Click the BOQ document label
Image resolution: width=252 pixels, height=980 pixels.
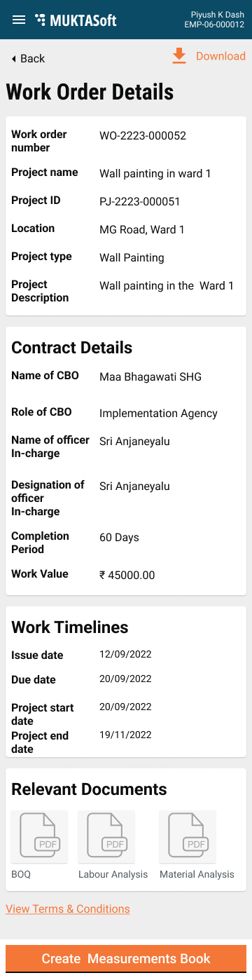[21, 874]
